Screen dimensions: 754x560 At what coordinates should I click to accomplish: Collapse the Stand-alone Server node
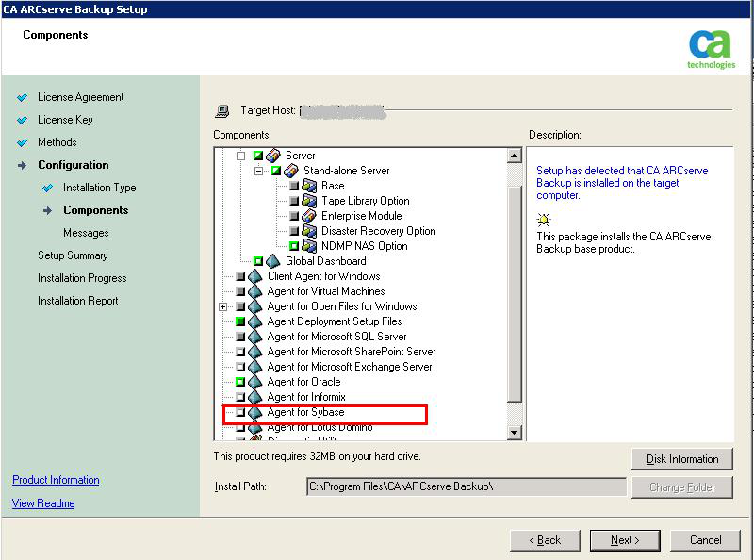pyautogui.click(x=258, y=171)
